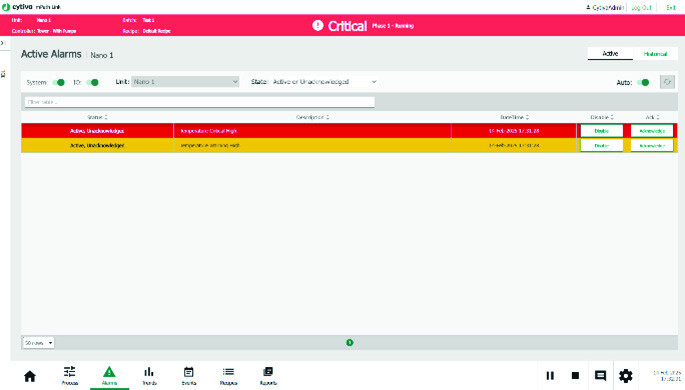This screenshot has height=390, width=685.
Task: Click the user account icon
Action: tap(588, 7)
